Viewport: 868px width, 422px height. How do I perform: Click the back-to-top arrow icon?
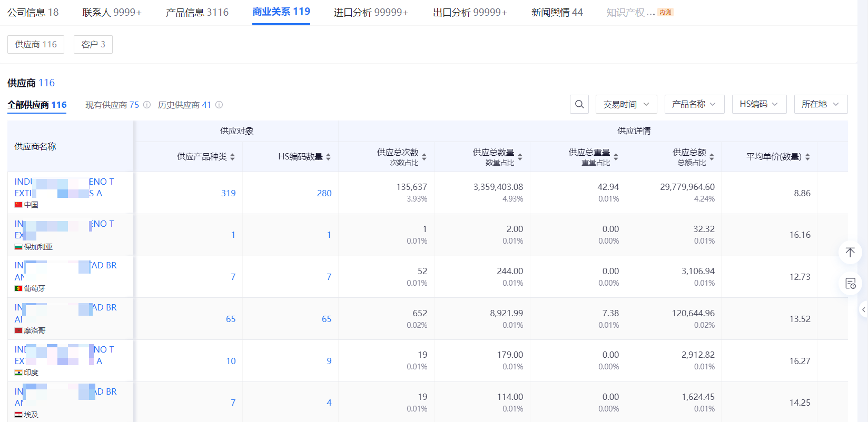[850, 252]
